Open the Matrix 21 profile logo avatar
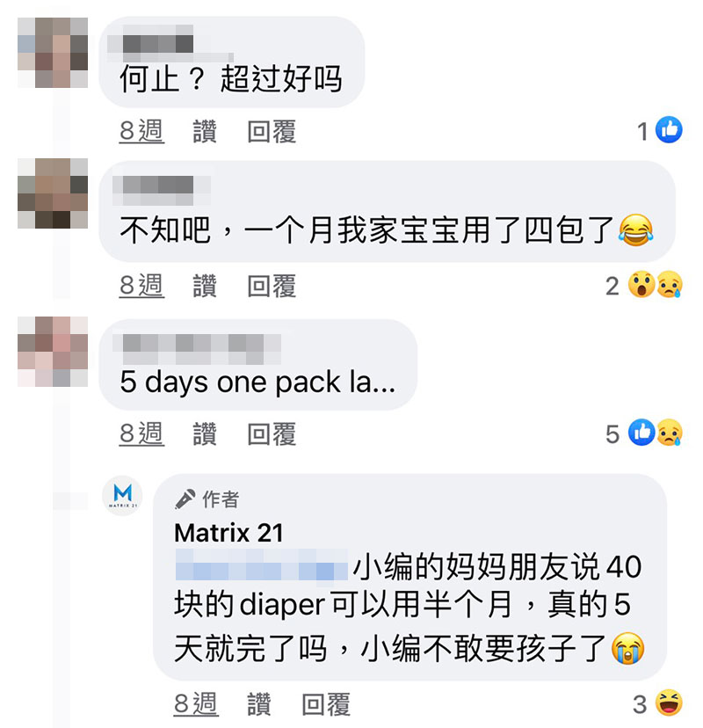The height and width of the screenshot is (728, 703). [122, 495]
